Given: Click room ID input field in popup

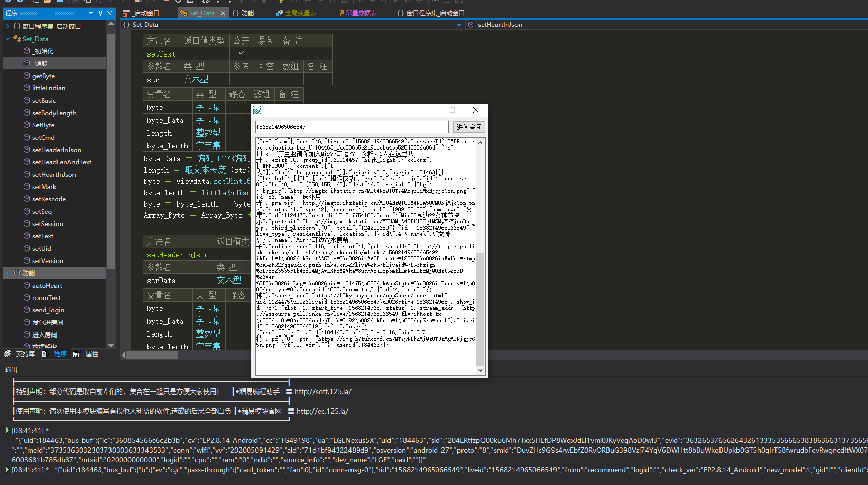Looking at the screenshot, I should [352, 127].
